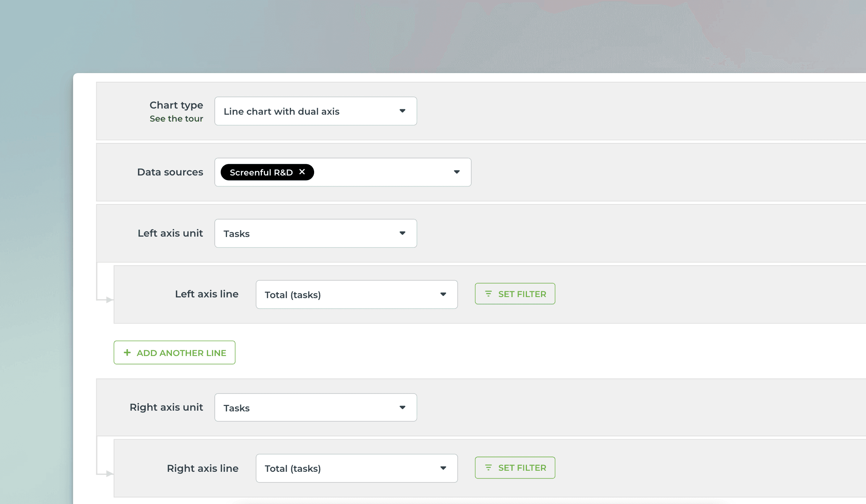Open the See the tour link

[x=176, y=119]
